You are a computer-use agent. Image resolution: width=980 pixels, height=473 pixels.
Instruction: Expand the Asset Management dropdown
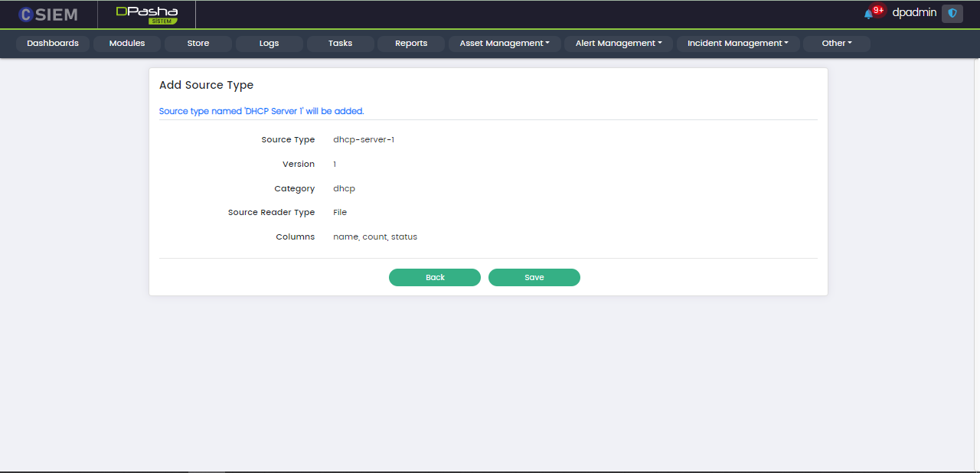click(505, 44)
